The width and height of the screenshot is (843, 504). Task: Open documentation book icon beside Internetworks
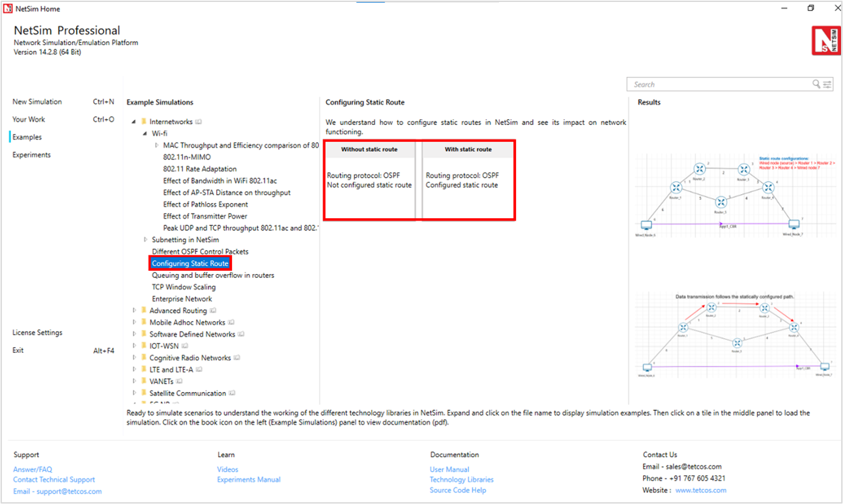(199, 122)
